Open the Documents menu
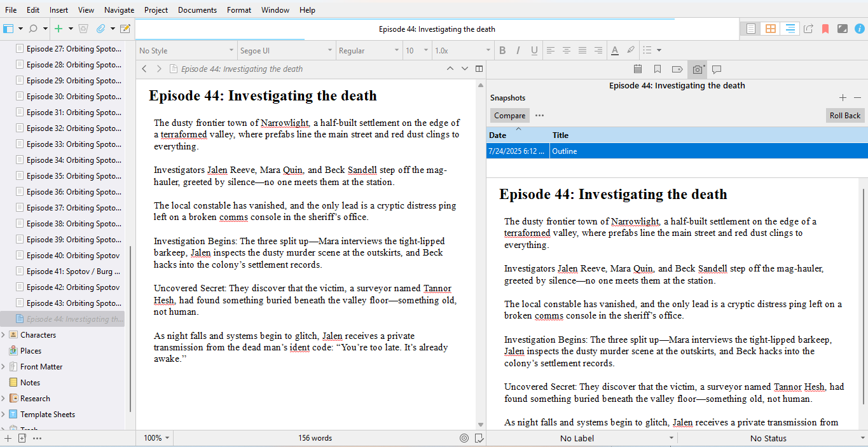 197,10
